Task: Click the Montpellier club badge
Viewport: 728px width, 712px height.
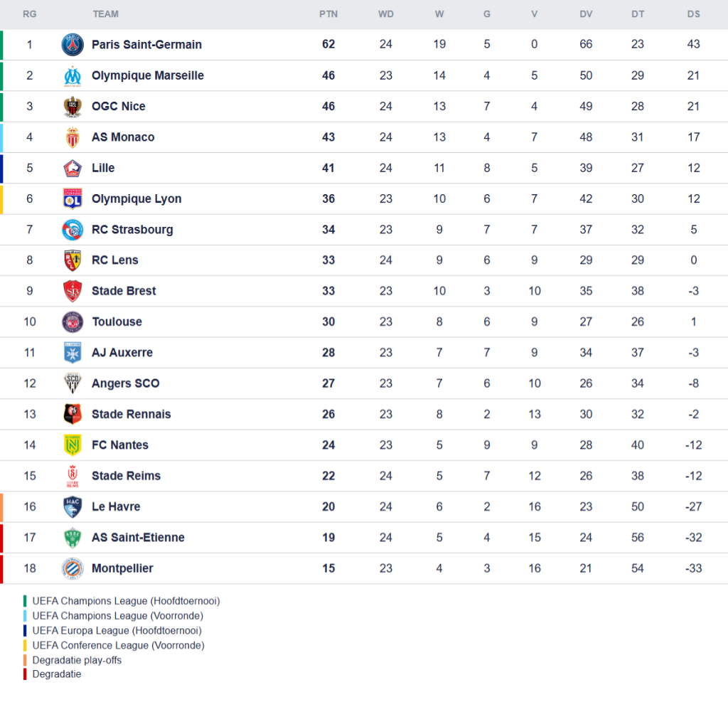Action: point(73,568)
